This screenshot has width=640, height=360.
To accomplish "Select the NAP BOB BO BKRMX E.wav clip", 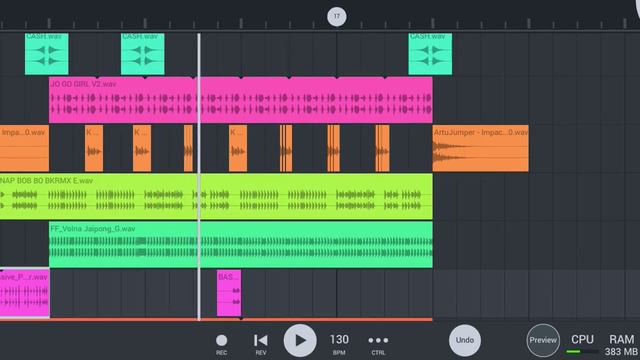I will [x=216, y=196].
